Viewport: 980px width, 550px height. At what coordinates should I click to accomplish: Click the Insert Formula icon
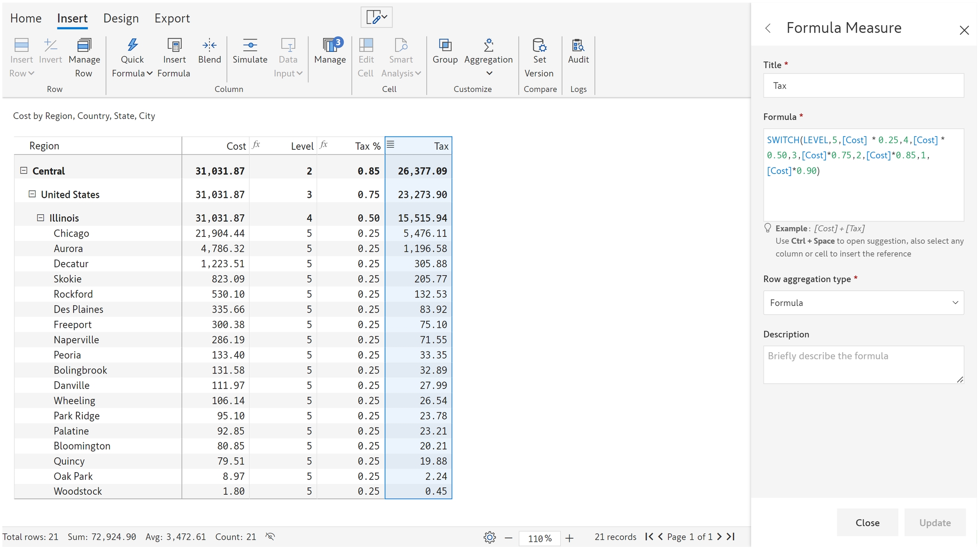(174, 46)
